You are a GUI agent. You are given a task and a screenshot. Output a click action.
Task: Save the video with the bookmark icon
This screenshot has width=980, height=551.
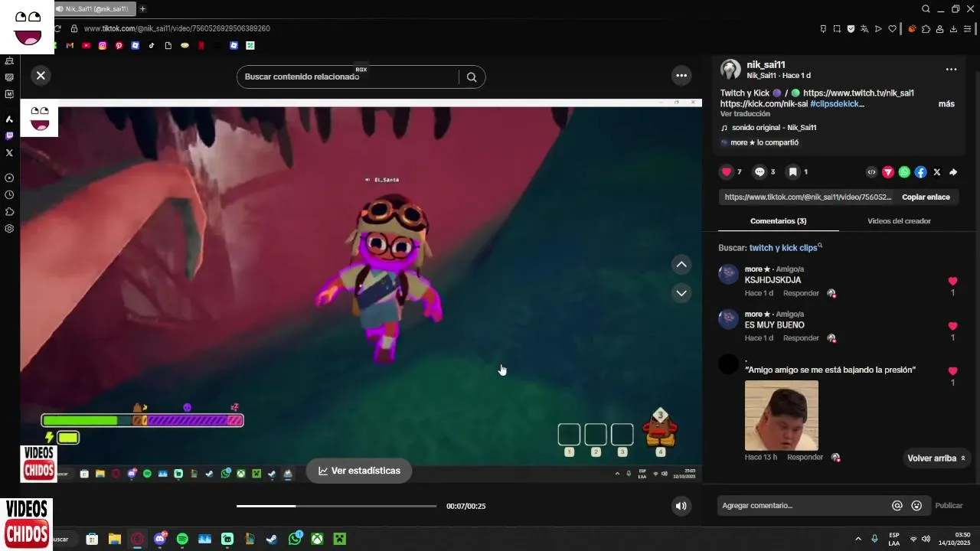pyautogui.click(x=793, y=172)
